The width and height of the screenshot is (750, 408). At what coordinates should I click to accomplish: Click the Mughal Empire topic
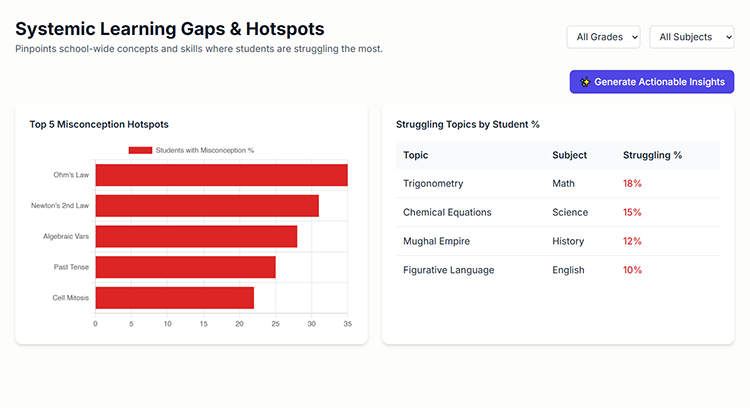436,241
